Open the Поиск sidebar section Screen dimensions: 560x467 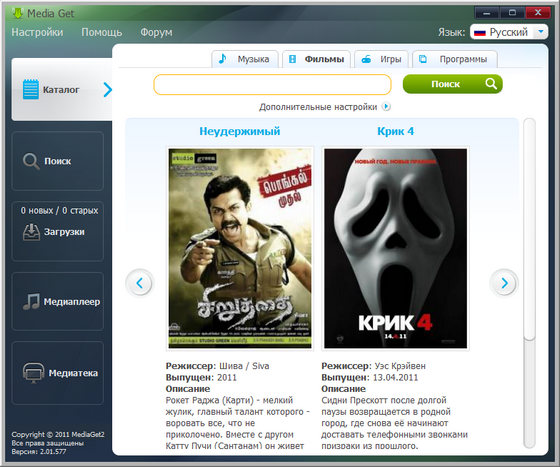58,161
